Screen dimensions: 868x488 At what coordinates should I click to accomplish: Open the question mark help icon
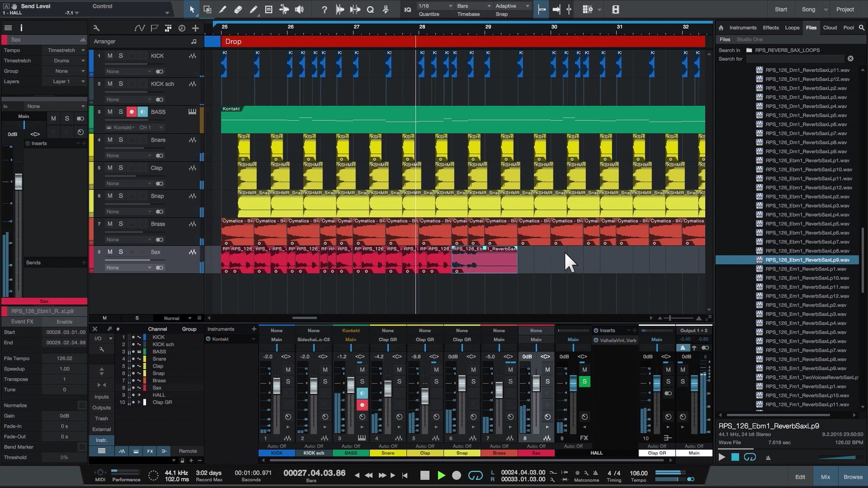[x=324, y=9]
